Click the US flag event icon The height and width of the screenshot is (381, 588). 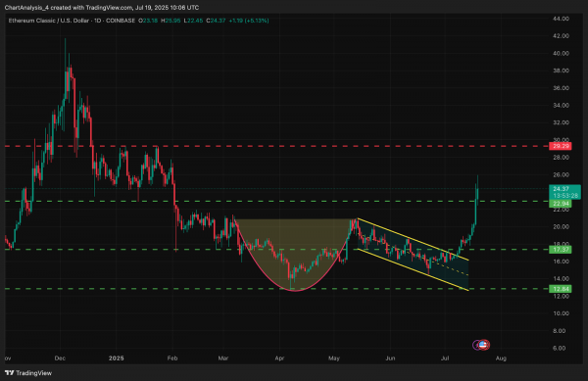(484, 345)
